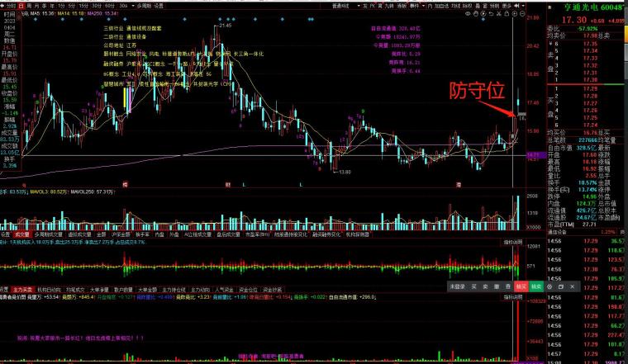
Task: Select the 盘后成交量 tab
Action: point(228,234)
